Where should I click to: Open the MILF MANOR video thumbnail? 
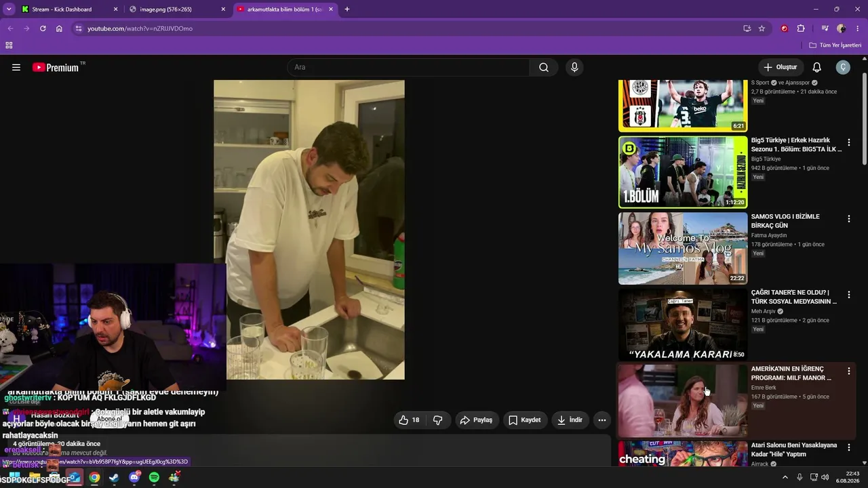[683, 401]
